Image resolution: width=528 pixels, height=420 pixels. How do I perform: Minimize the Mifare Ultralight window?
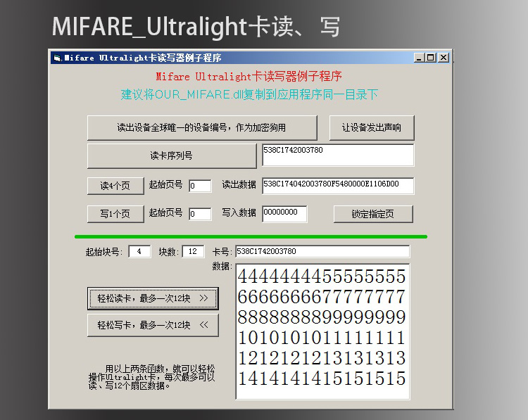tap(419, 58)
